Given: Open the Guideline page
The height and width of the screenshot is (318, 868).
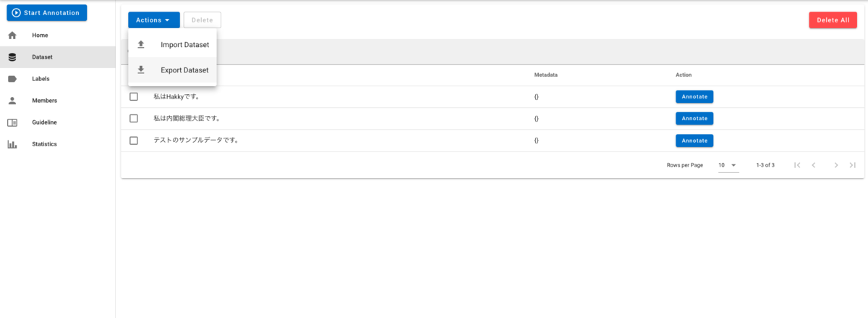Looking at the screenshot, I should coord(58,122).
